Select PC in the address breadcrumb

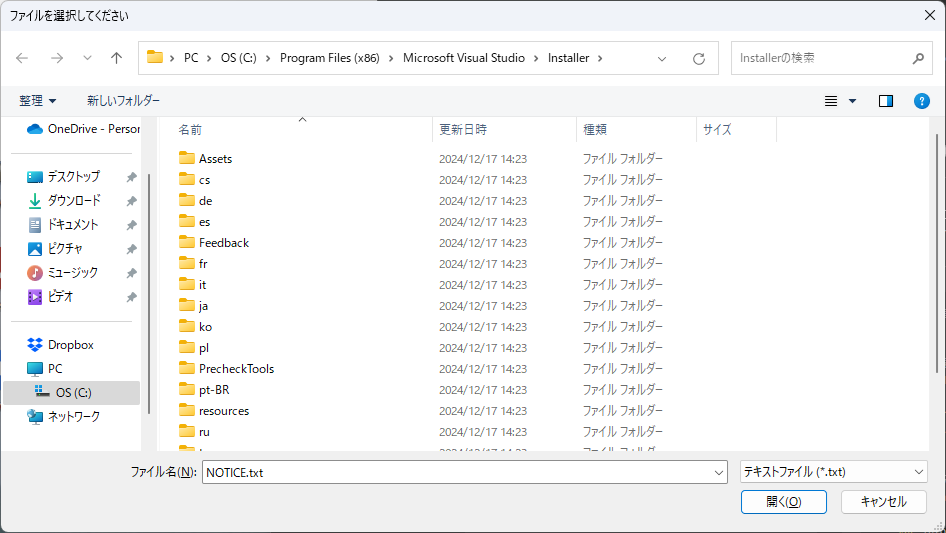coord(191,58)
